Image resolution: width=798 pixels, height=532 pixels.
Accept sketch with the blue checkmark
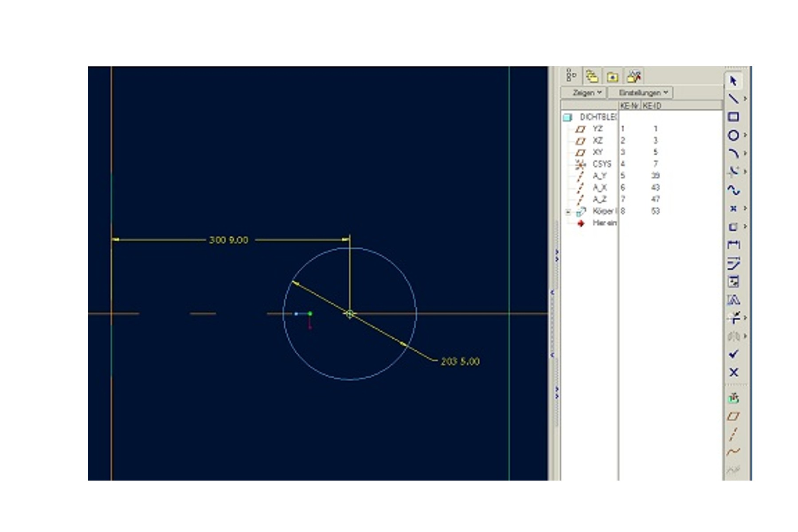click(733, 354)
